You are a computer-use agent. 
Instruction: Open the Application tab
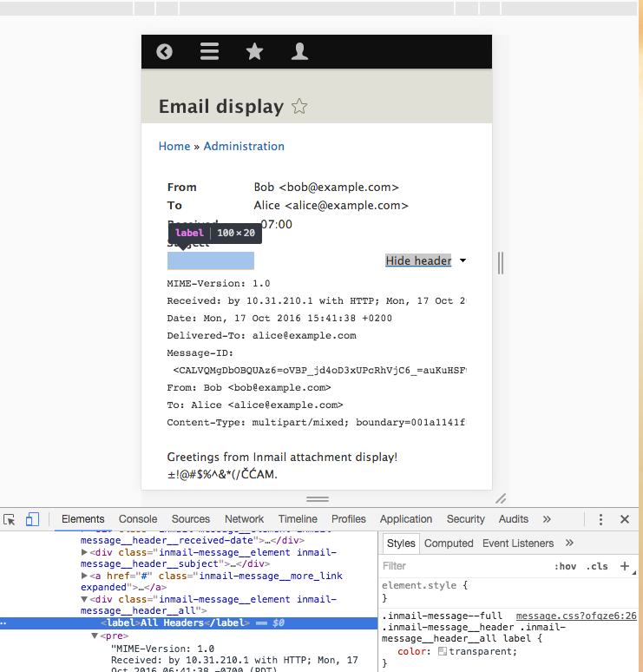[406, 519]
